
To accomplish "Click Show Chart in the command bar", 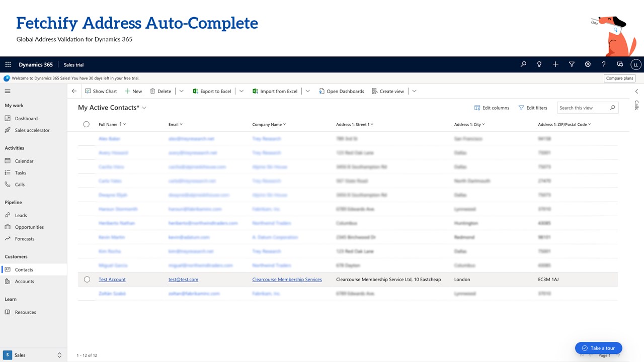I will click(x=101, y=91).
